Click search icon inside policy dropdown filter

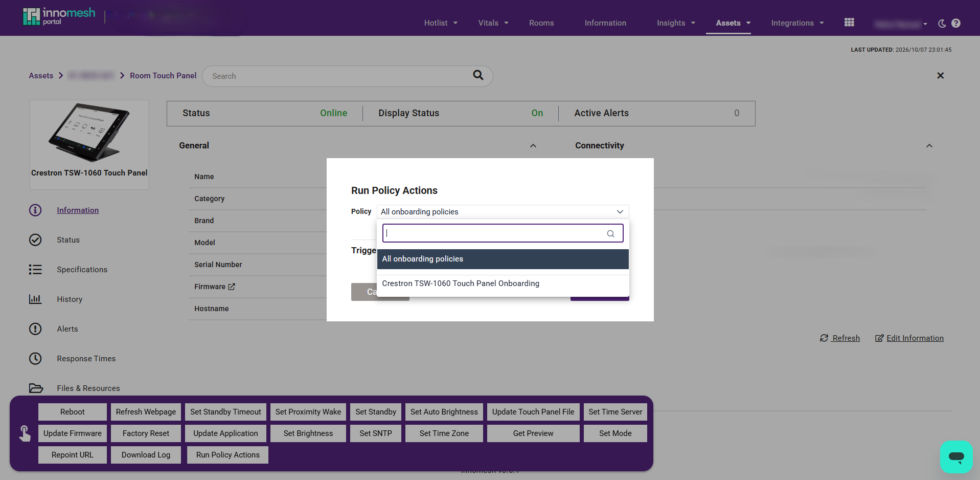[610, 234]
